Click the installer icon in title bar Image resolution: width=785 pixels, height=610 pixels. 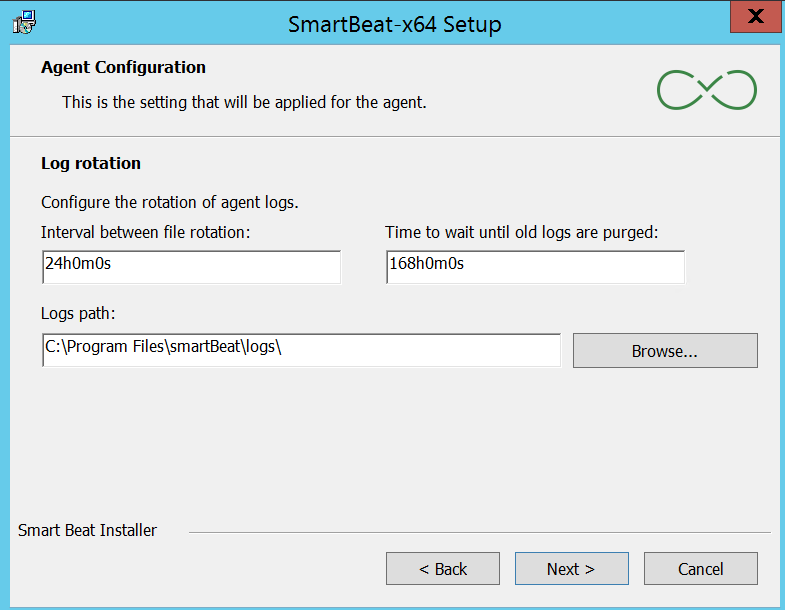(x=24, y=23)
